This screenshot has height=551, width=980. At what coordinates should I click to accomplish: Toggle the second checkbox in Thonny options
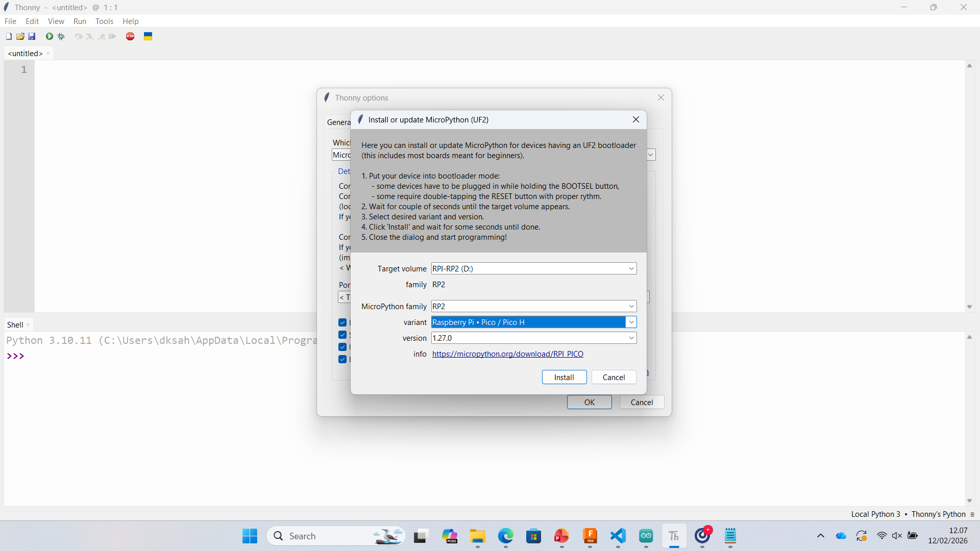pos(342,335)
